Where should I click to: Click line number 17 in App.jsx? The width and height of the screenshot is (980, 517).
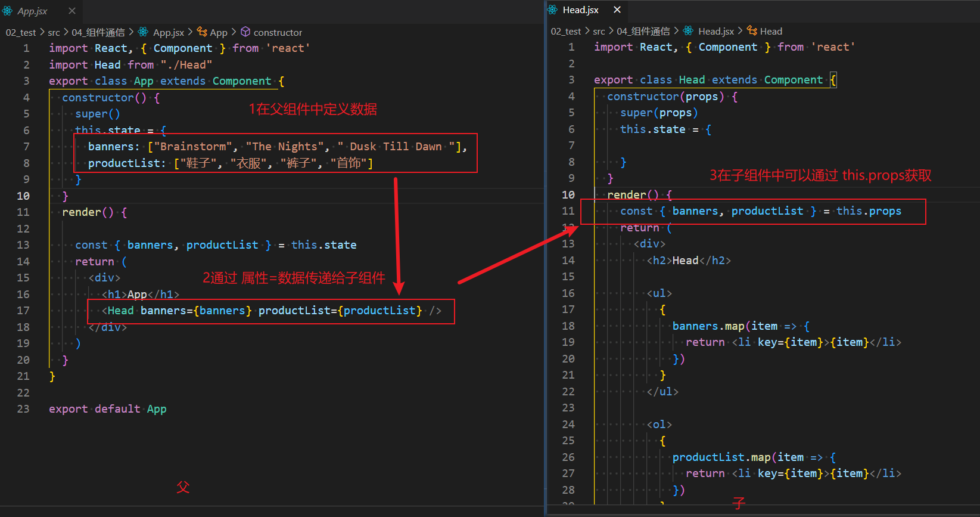click(23, 310)
